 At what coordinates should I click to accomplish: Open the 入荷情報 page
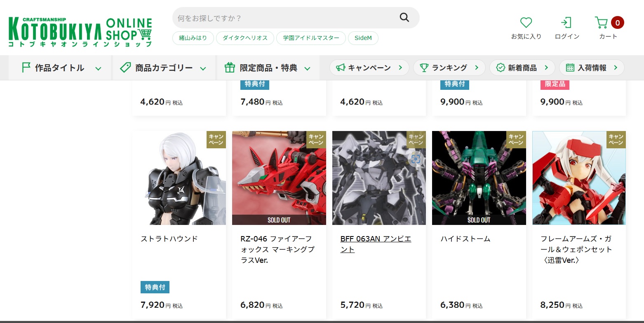(x=592, y=68)
